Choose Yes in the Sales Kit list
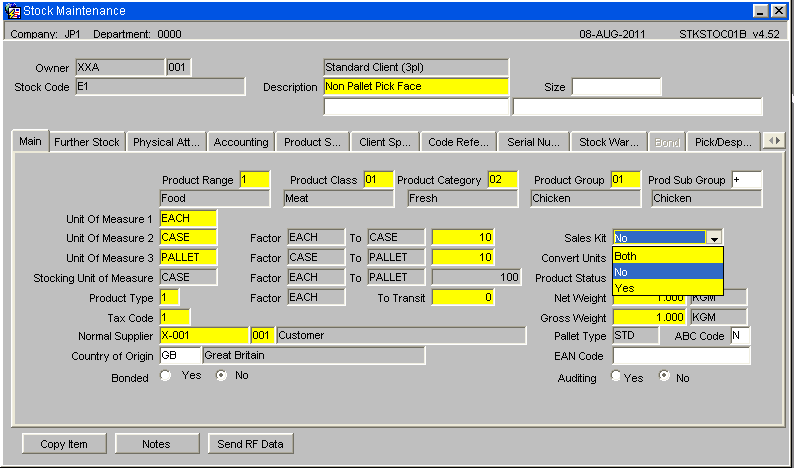Viewport: 794px width, 468px height. 667,288
